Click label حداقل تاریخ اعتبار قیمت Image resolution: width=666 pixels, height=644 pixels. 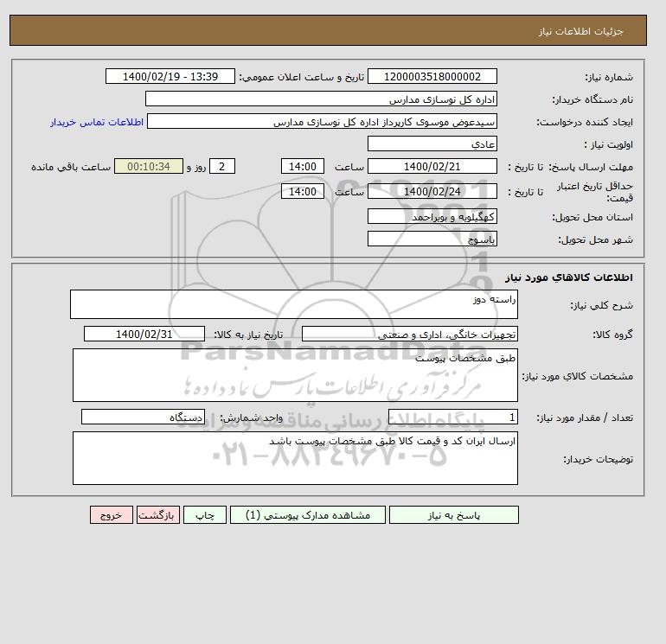coord(595,192)
